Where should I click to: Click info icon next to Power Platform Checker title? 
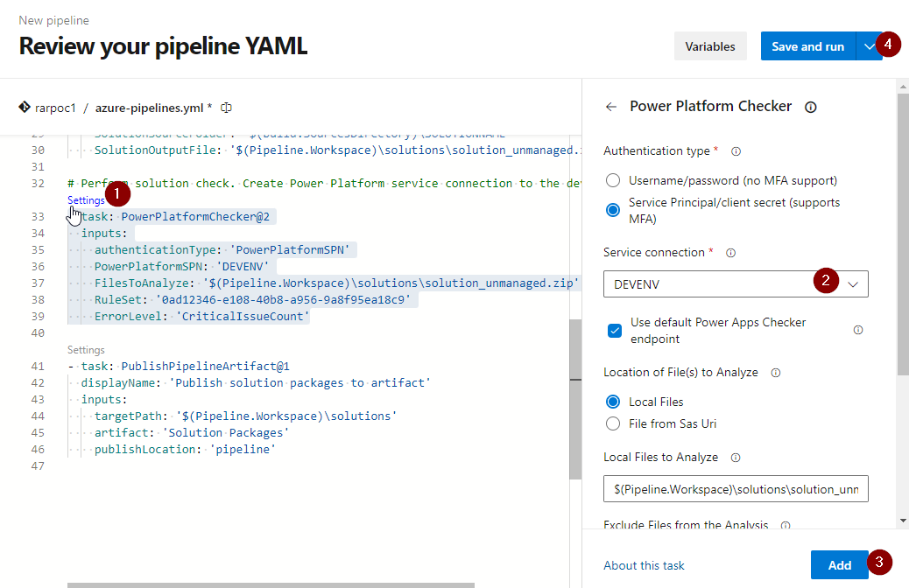(810, 107)
